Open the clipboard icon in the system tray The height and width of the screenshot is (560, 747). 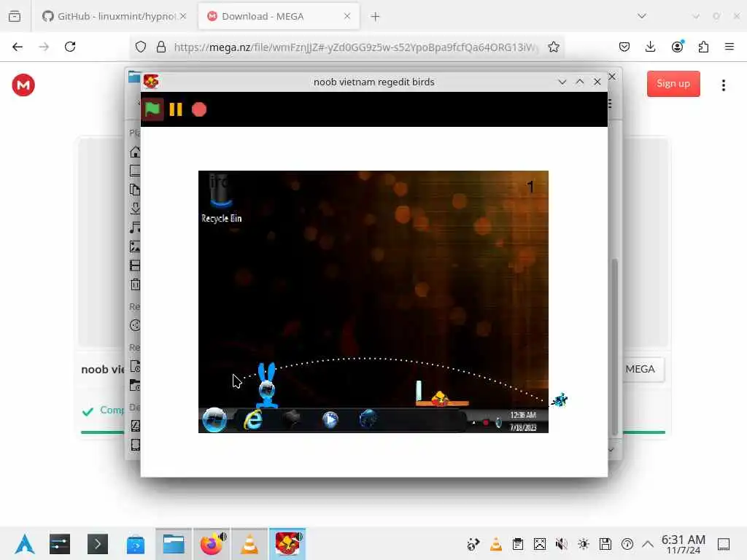pyautogui.click(x=518, y=544)
